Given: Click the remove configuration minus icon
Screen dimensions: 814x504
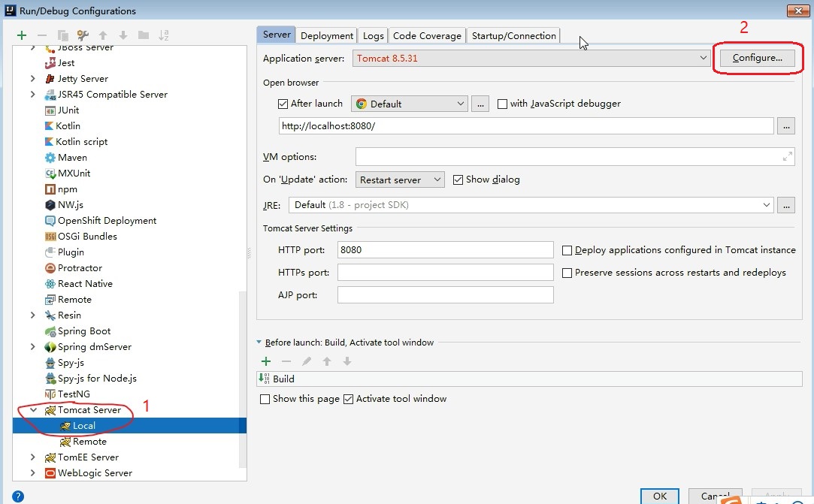Looking at the screenshot, I should pyautogui.click(x=42, y=35).
